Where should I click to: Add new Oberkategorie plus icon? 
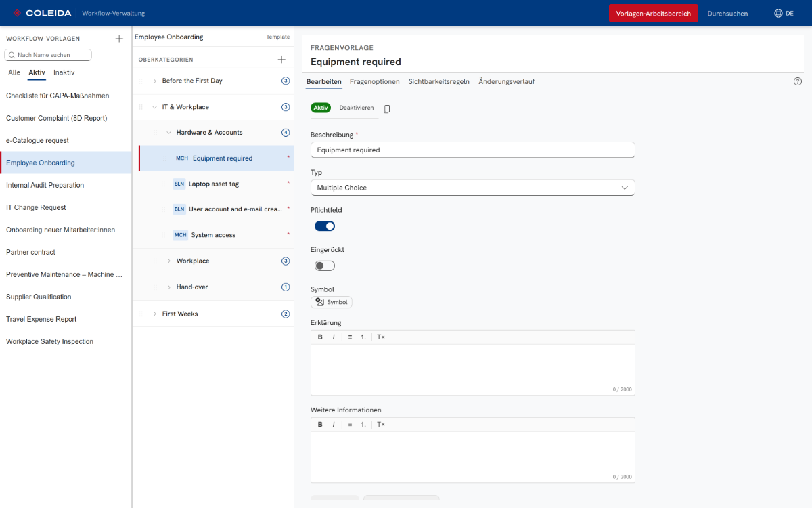281,60
